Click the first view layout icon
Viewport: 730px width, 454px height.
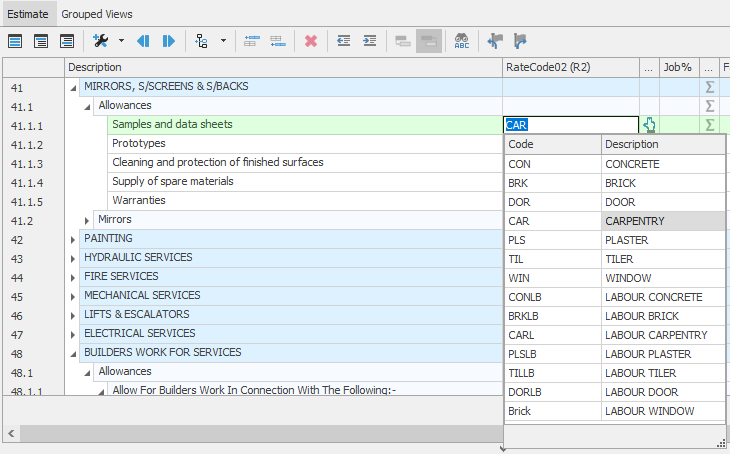click(x=15, y=41)
